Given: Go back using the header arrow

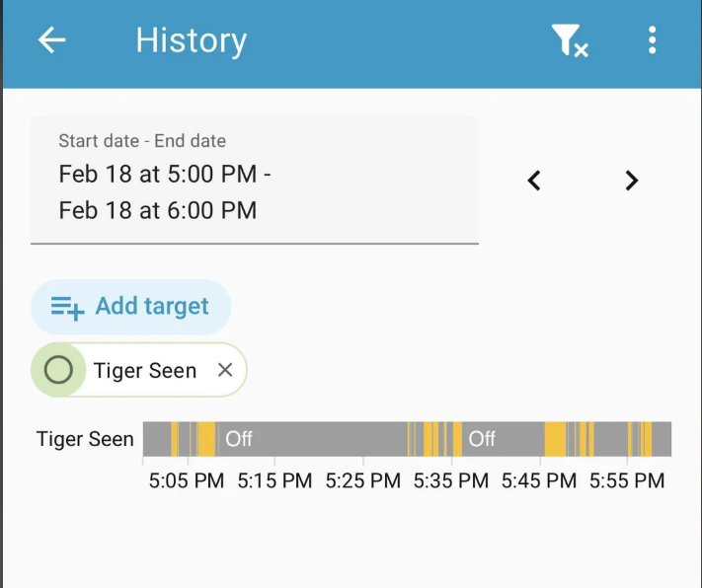Looking at the screenshot, I should point(51,40).
